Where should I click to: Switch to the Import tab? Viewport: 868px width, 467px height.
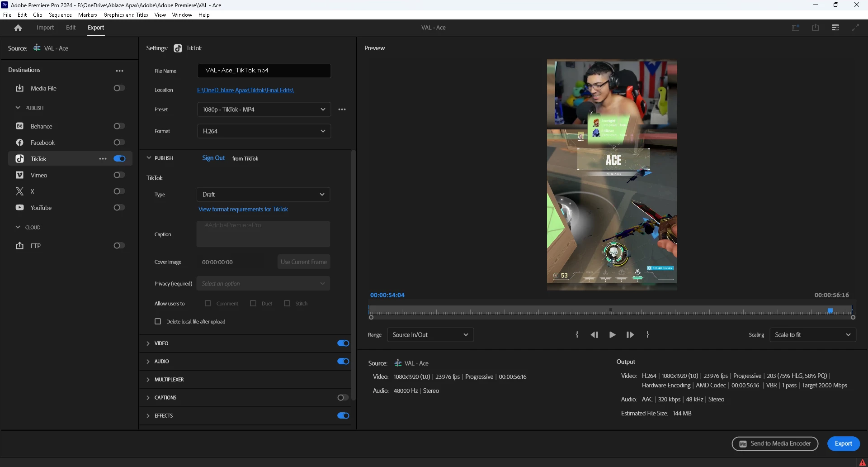[45, 28]
